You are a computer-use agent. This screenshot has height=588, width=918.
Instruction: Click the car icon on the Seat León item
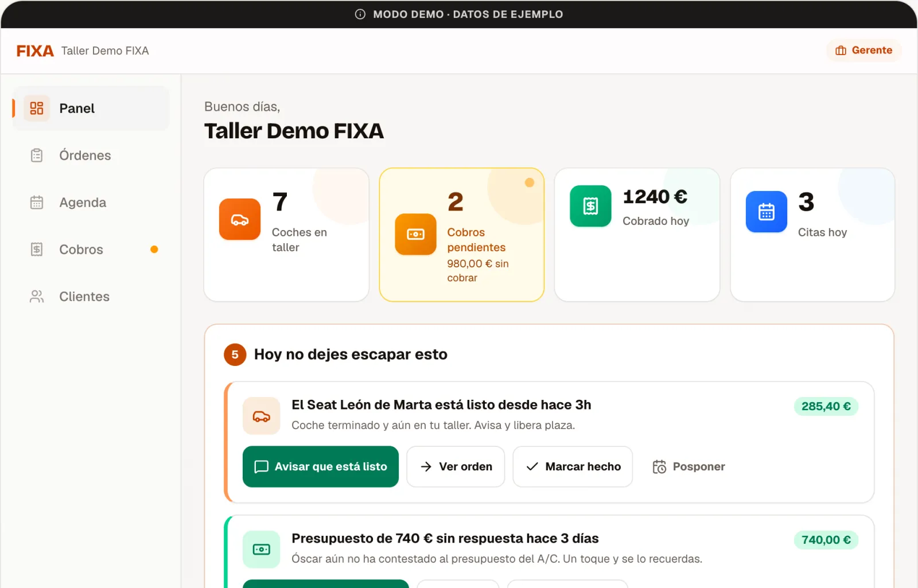[x=261, y=416]
